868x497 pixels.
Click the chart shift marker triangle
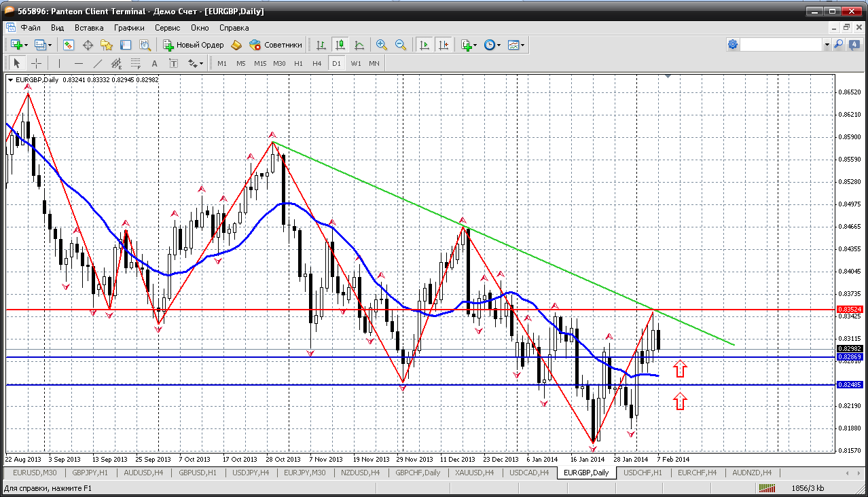[668, 77]
